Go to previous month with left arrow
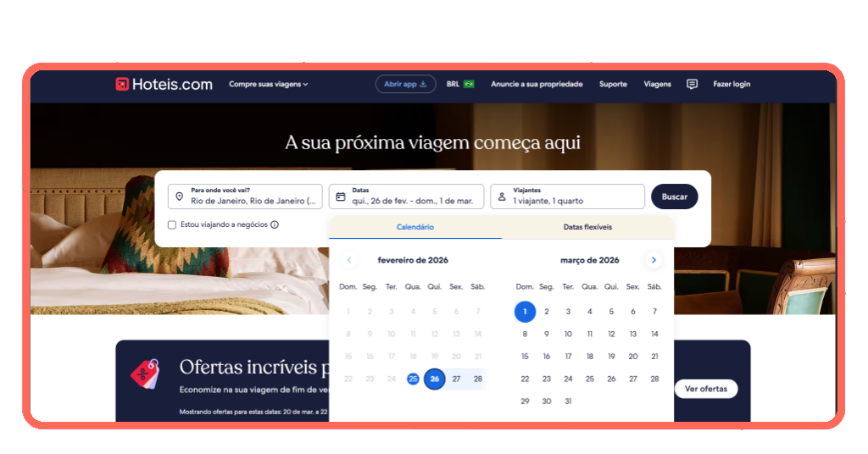The width and height of the screenshot is (868, 454). [349, 260]
